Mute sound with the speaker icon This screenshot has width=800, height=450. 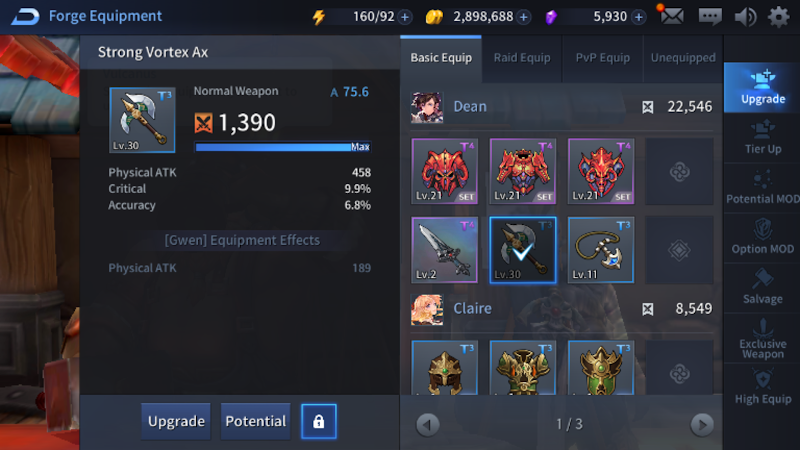[x=745, y=17]
